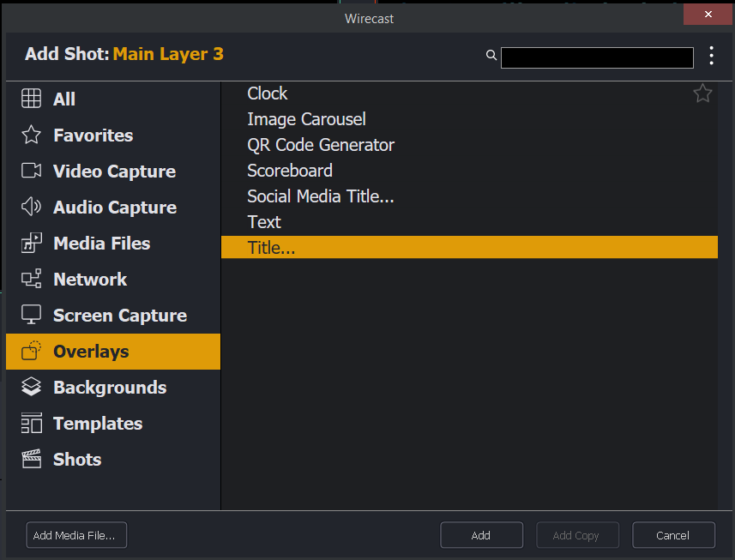Open Shots category
Screen dimensions: 735x560
[77, 460]
